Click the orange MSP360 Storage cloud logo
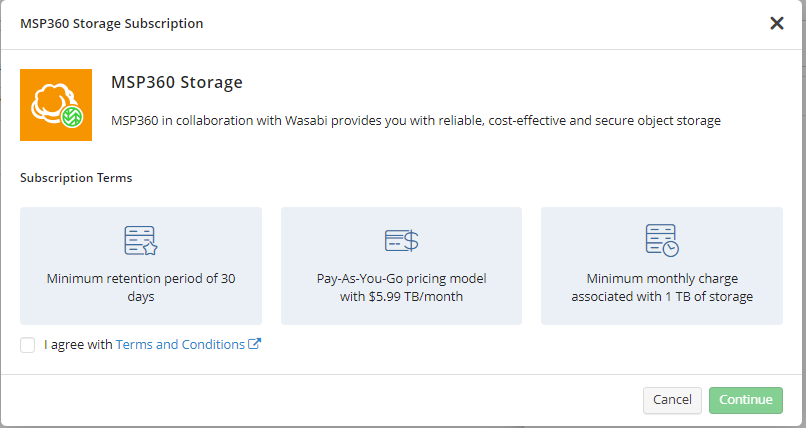The image size is (806, 428). (56, 105)
